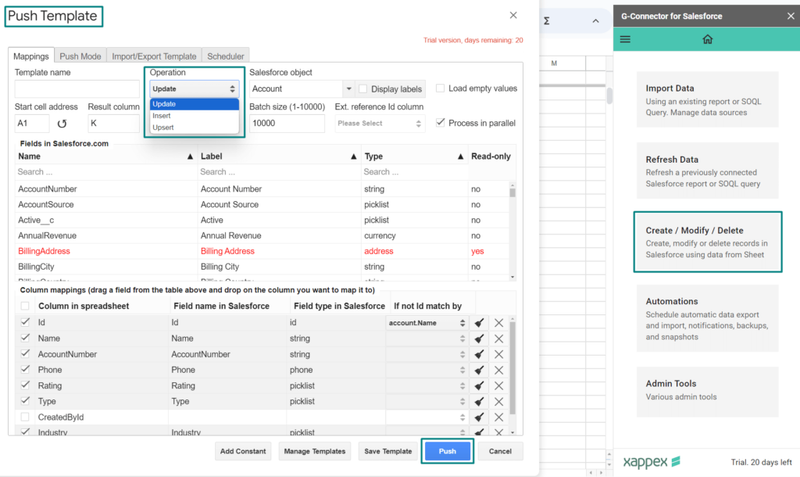Open the Operation dropdown
Viewport: 800px width, 477px height.
point(194,89)
